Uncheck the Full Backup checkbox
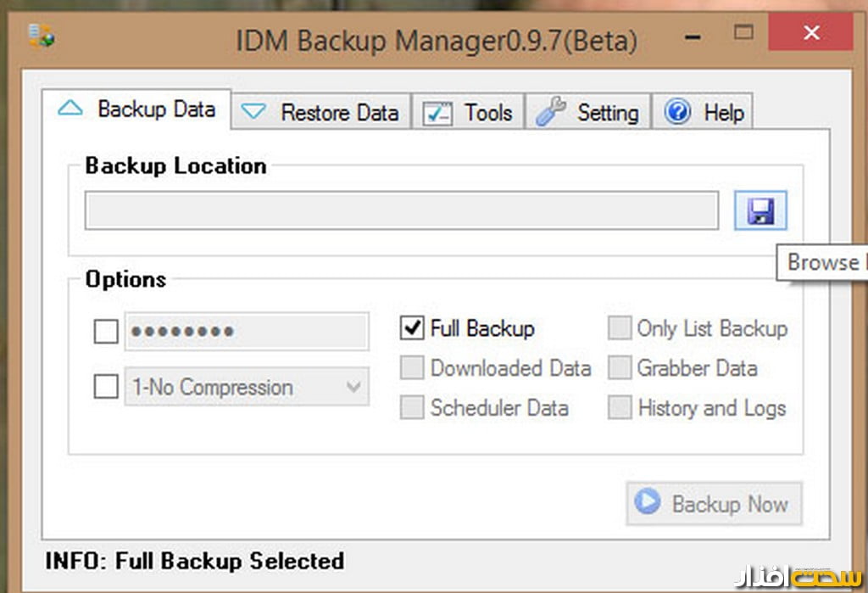 412,328
